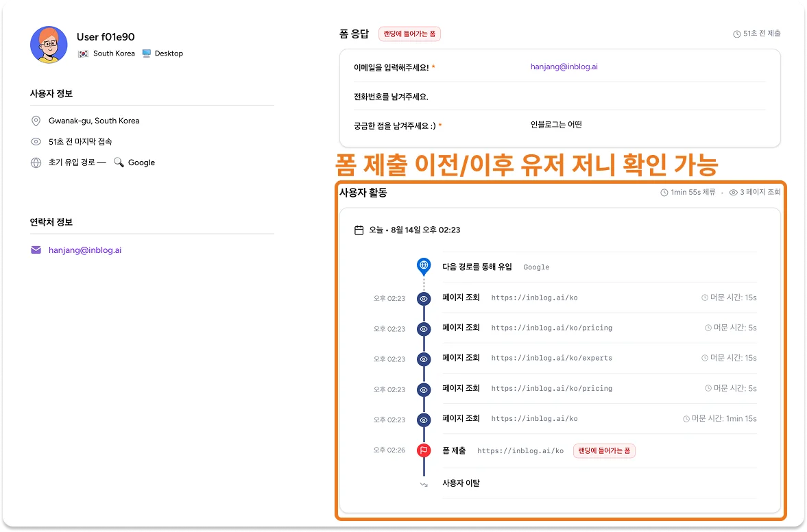Click the eye marker for first inblog.ai/ko view
Viewport: 807px width, 532px height.
coord(424,298)
